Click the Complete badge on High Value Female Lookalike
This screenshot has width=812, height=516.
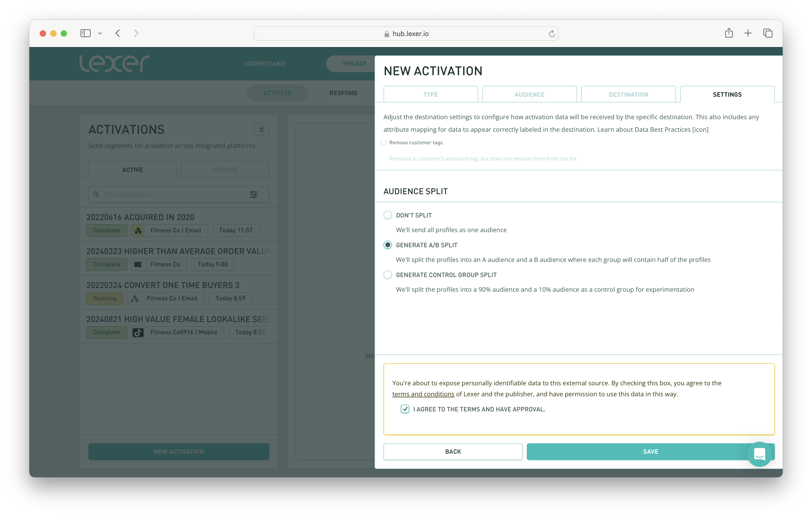[106, 332]
